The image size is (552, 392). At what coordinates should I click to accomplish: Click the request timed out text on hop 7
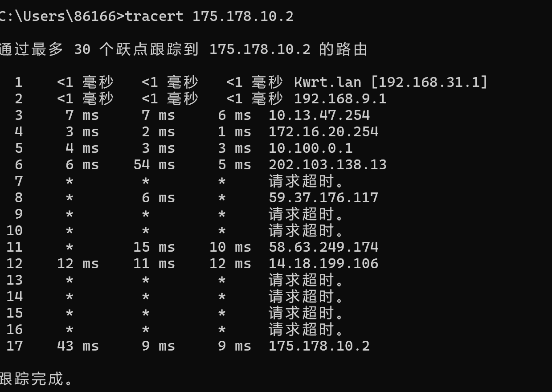(307, 181)
